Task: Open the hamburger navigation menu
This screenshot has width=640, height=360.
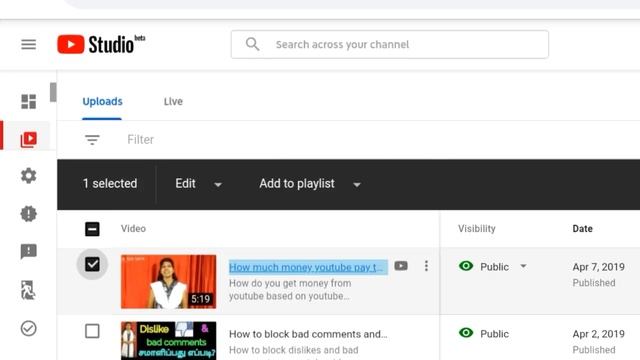Action: pos(29,44)
